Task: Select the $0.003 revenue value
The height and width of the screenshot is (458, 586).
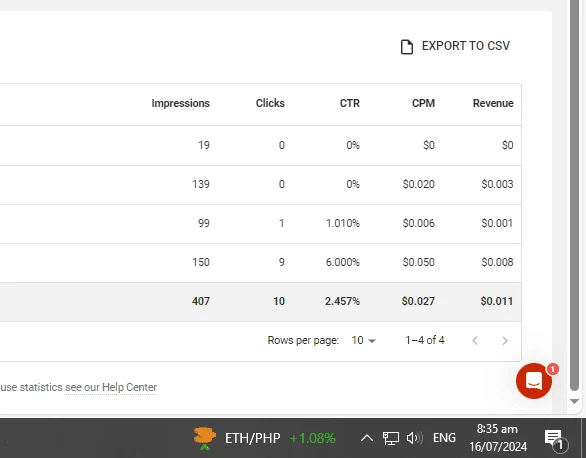Action: [x=497, y=184]
